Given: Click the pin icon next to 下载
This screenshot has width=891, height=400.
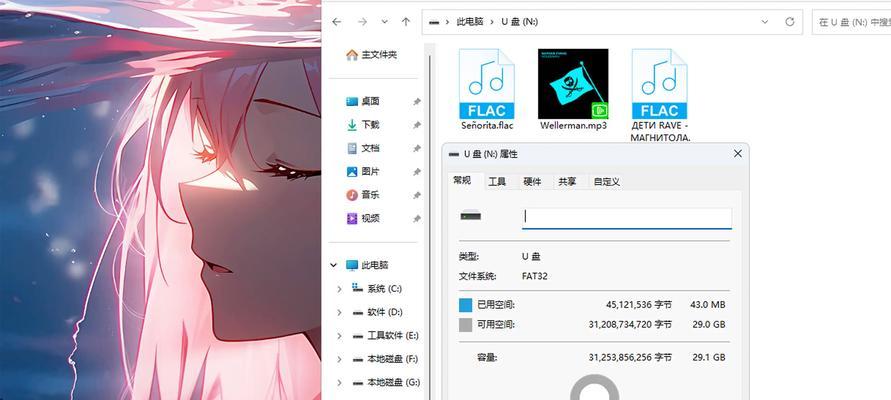Looking at the screenshot, I should [417, 125].
